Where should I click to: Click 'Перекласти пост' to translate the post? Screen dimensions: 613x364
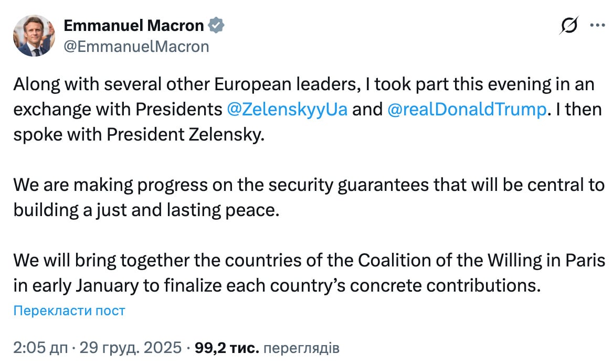[x=69, y=311]
